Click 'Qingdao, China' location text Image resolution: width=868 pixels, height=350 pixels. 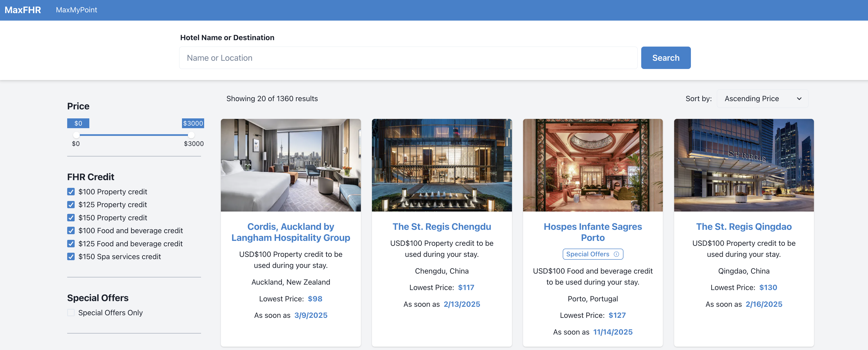(744, 271)
